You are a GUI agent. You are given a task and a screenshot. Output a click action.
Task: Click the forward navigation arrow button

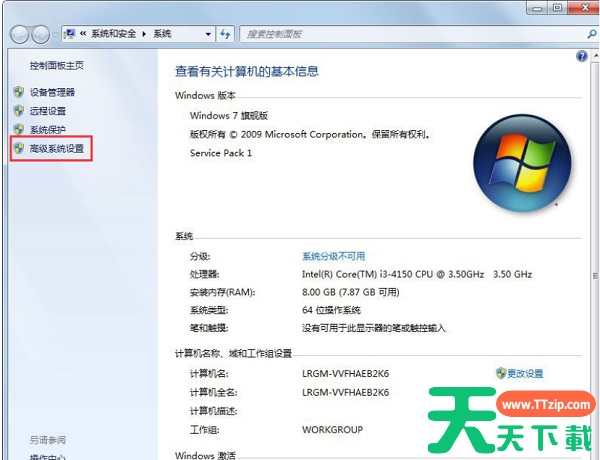(43, 33)
